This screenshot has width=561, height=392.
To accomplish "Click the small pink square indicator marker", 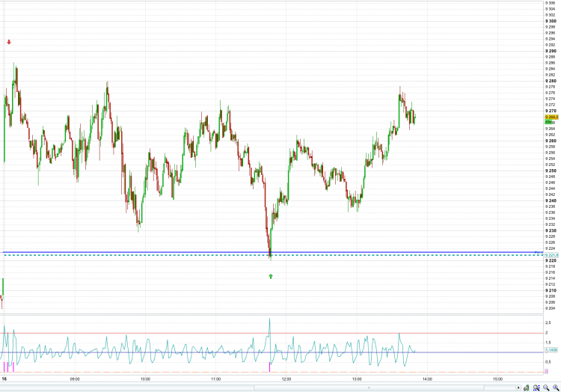I will point(546,372).
